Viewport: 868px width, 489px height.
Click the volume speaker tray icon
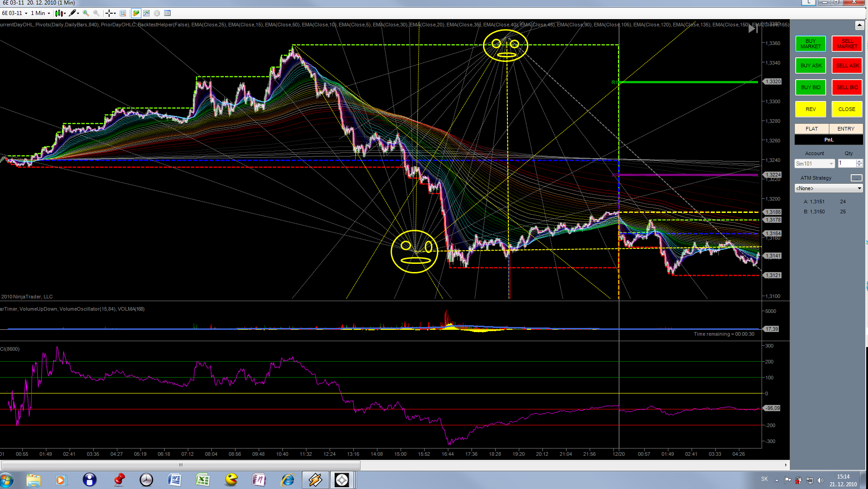click(820, 480)
